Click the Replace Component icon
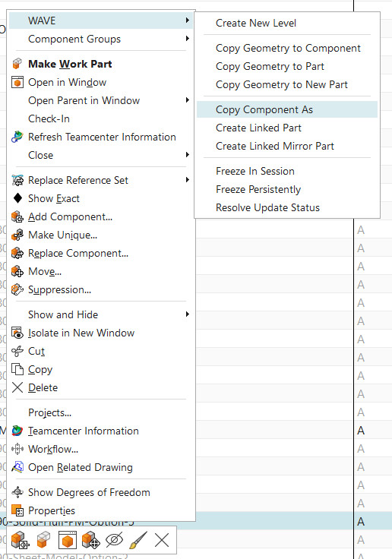 (17, 253)
